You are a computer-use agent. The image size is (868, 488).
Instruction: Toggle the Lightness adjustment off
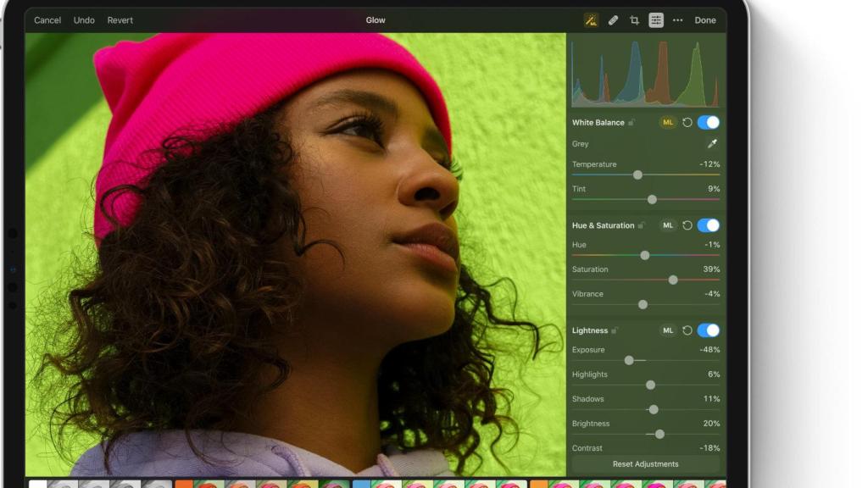tap(709, 330)
